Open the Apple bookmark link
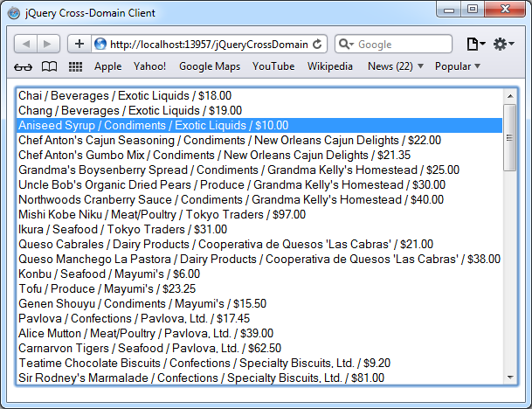The width and height of the screenshot is (532, 409). click(x=108, y=66)
